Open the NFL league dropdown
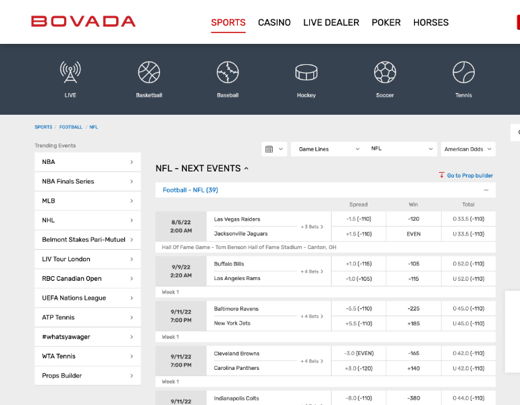The width and height of the screenshot is (520, 405). coord(402,149)
